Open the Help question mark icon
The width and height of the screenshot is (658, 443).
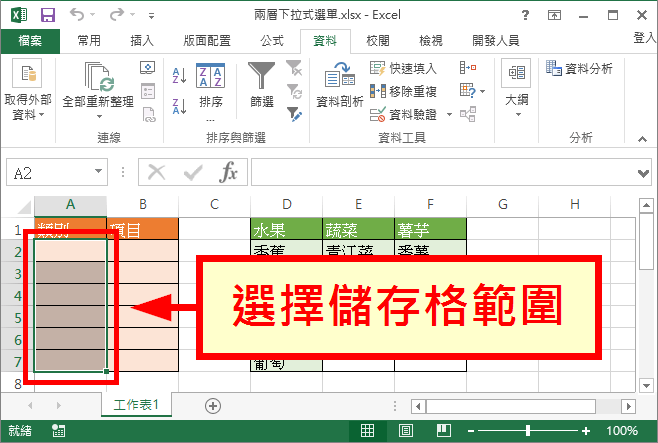tap(525, 16)
